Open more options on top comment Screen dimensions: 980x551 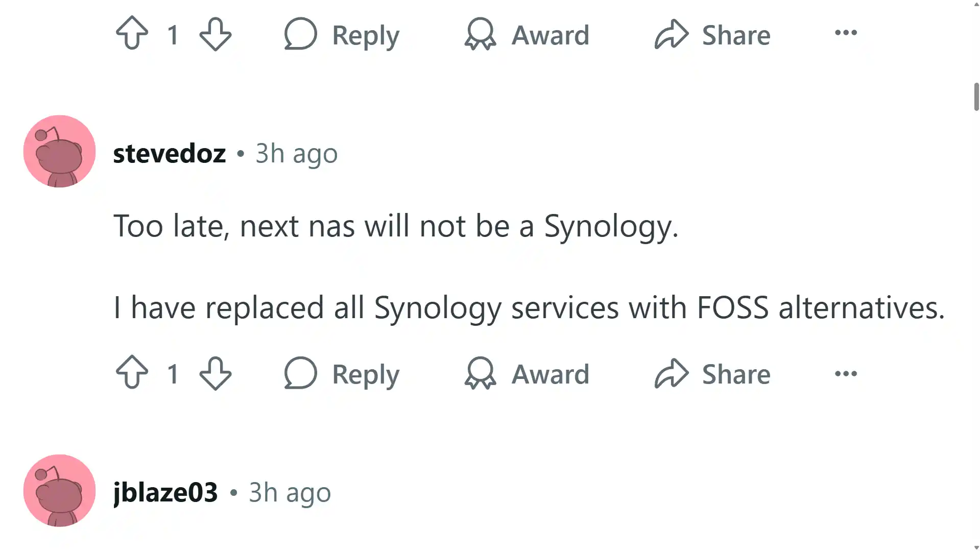(846, 33)
